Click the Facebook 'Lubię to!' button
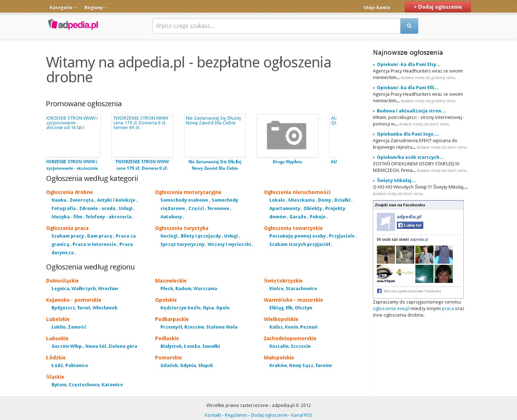 click(x=410, y=225)
